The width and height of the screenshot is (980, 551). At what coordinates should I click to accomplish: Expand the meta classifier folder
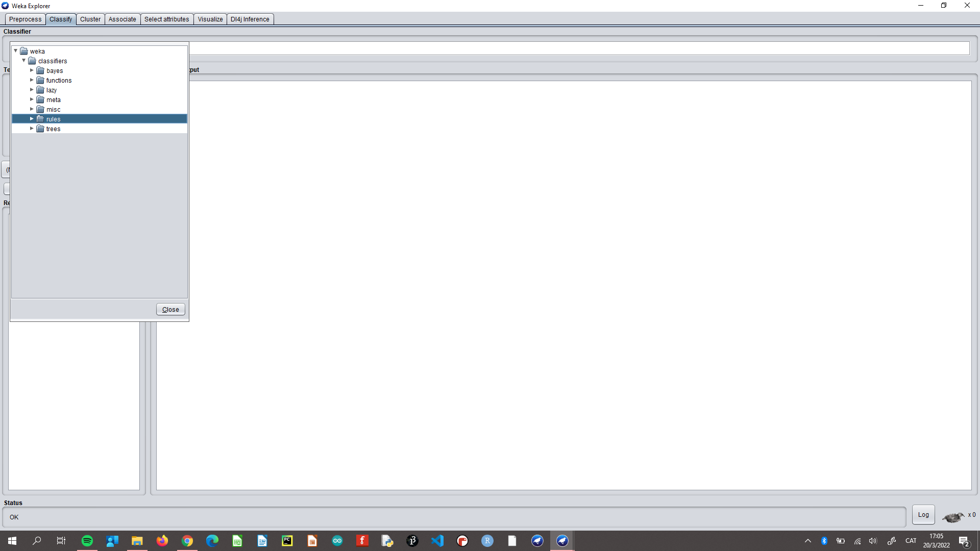tap(32, 100)
